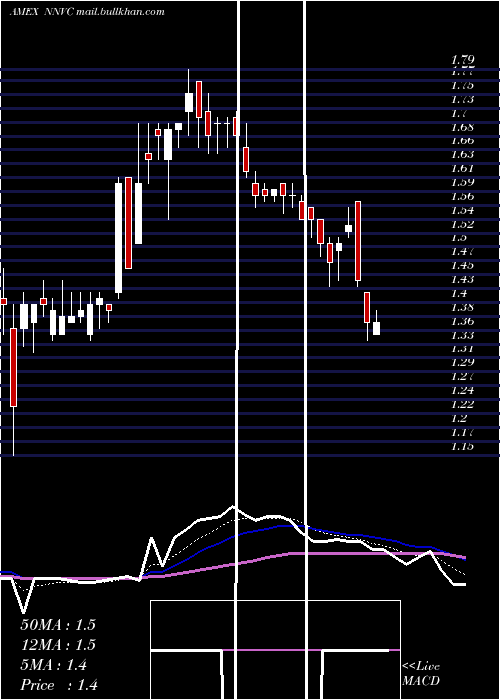Select the 1.79 price axis label

[463, 60]
